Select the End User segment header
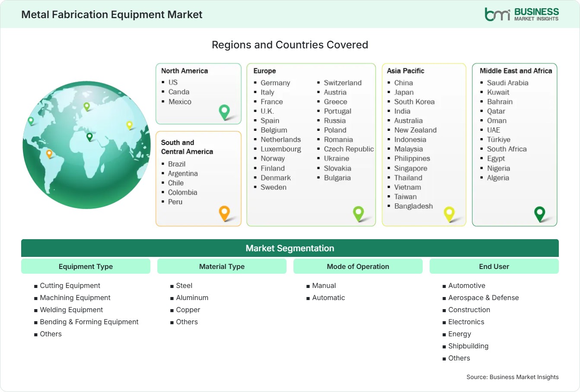Image resolution: width=580 pixels, height=392 pixels. (494, 266)
